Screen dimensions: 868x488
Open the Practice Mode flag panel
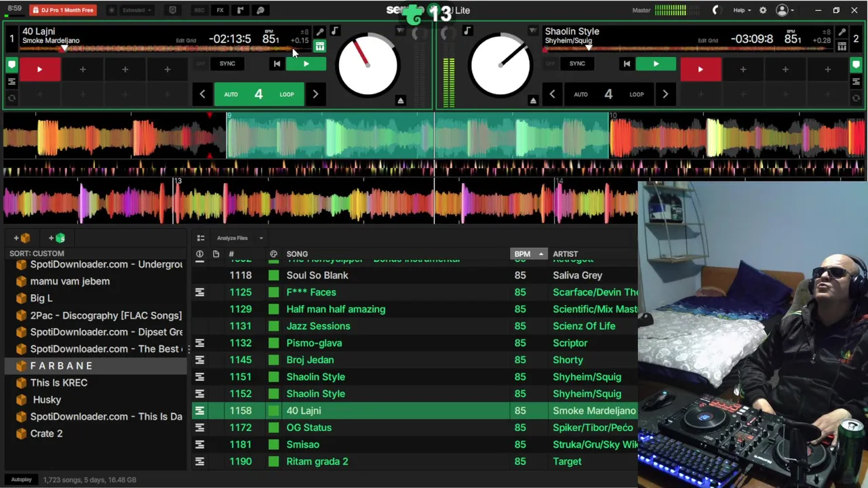pos(240,10)
